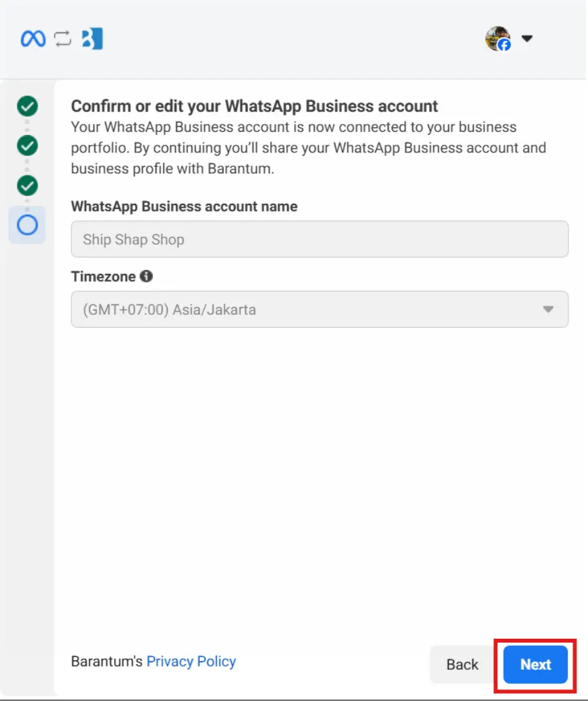Click the user profile avatar
Viewport: 588px width, 701px height.
tap(498, 38)
